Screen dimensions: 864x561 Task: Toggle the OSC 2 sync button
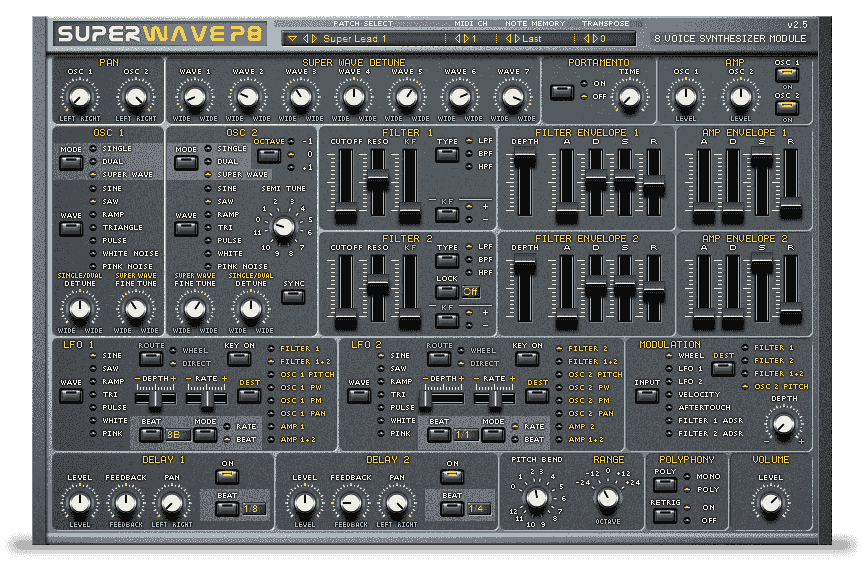[293, 296]
